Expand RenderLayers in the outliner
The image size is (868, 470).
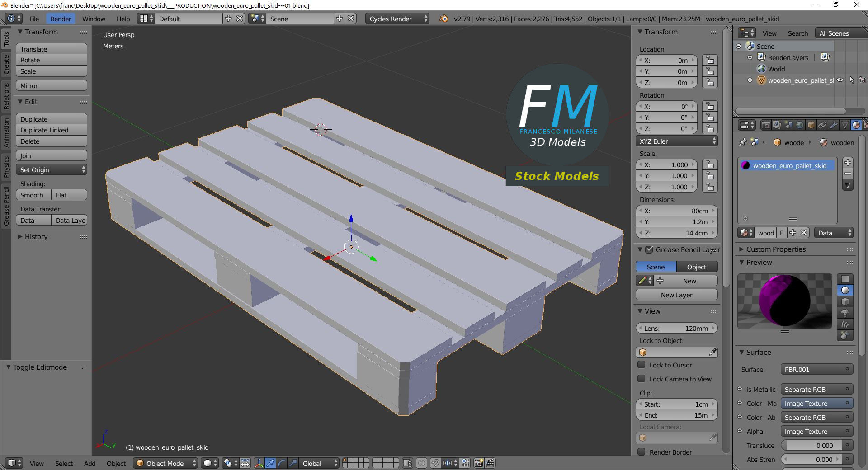(x=750, y=57)
